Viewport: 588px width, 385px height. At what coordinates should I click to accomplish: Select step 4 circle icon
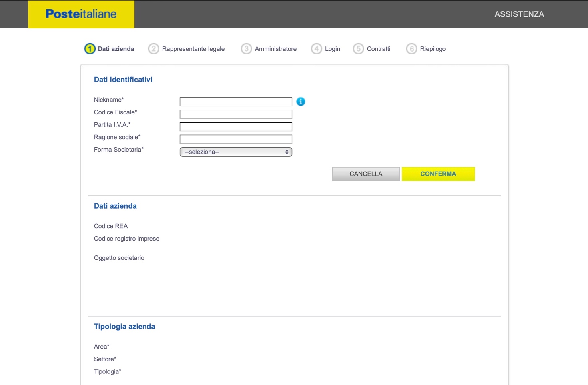point(316,49)
